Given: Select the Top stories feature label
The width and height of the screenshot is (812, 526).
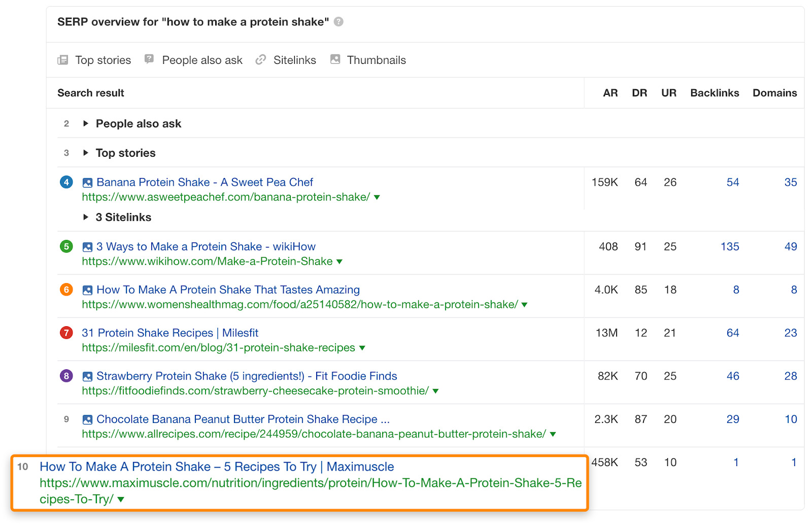Looking at the screenshot, I should pos(103,60).
